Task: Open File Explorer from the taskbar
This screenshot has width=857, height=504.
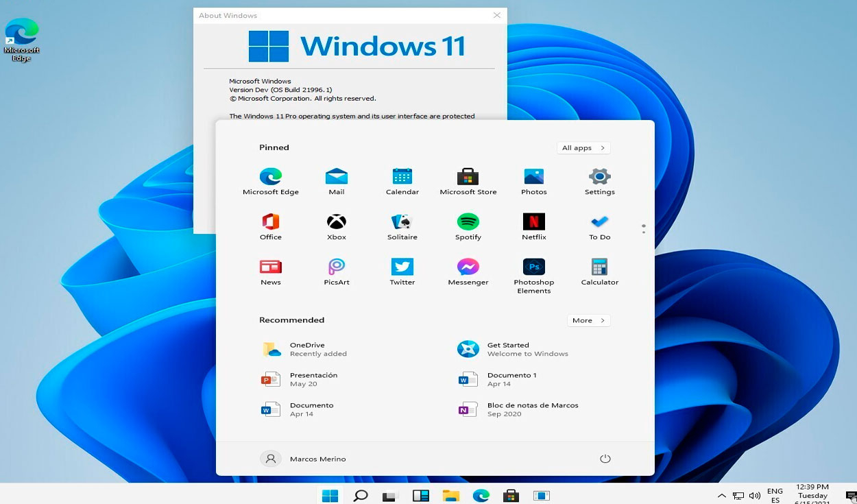Action: point(450,495)
